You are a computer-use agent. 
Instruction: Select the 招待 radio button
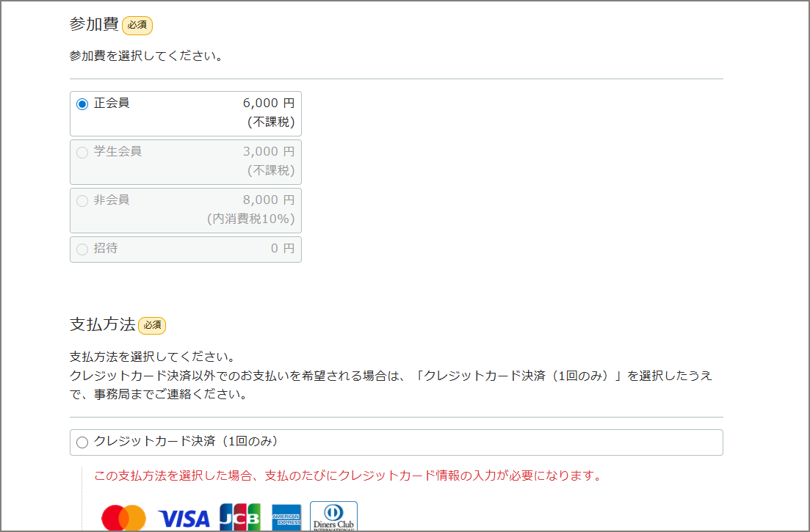point(82,249)
